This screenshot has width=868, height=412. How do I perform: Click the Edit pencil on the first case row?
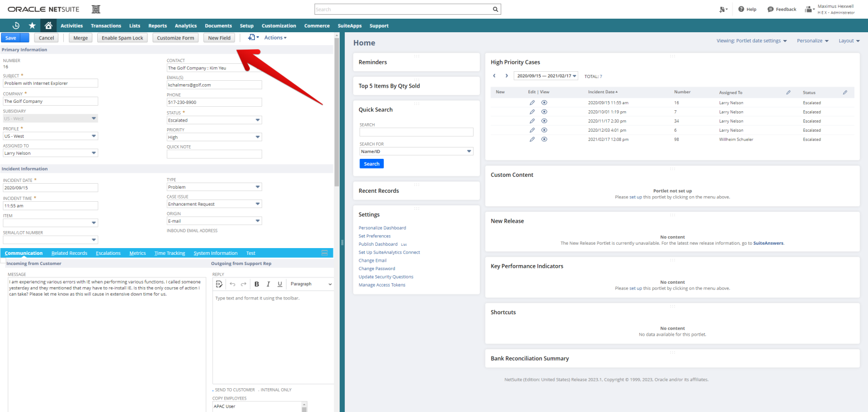(x=532, y=102)
